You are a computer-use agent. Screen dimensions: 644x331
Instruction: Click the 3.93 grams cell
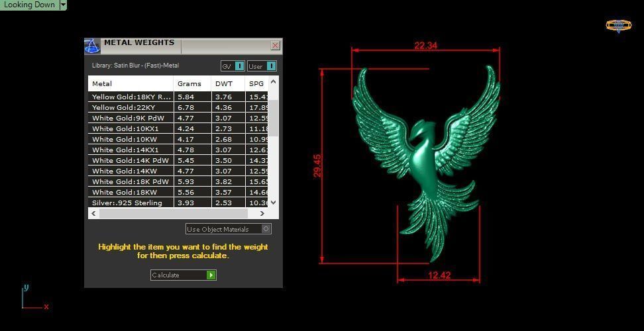click(192, 203)
